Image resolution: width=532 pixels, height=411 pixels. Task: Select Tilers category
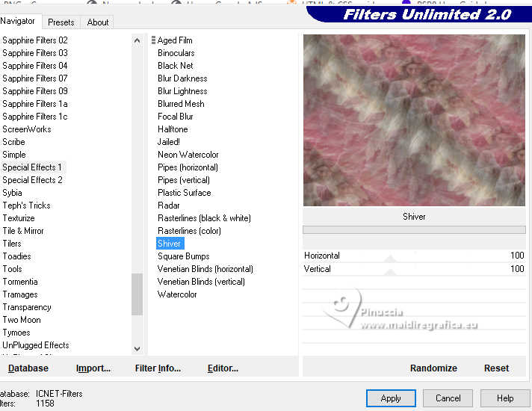(x=12, y=244)
